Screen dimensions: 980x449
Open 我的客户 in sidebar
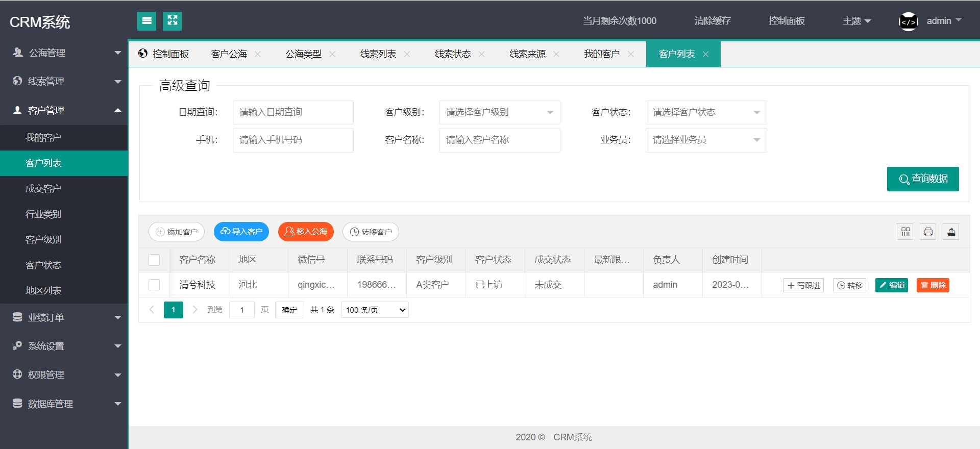(64, 138)
